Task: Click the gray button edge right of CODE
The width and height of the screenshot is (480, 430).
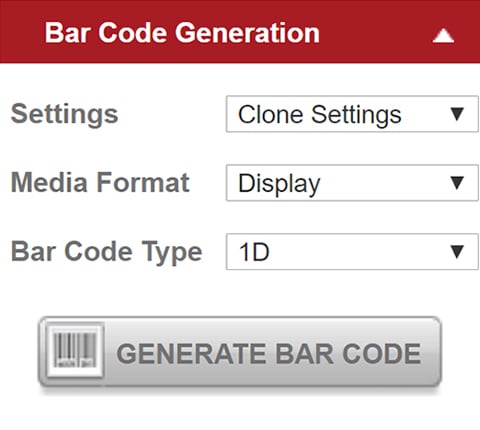Action: tap(432, 352)
